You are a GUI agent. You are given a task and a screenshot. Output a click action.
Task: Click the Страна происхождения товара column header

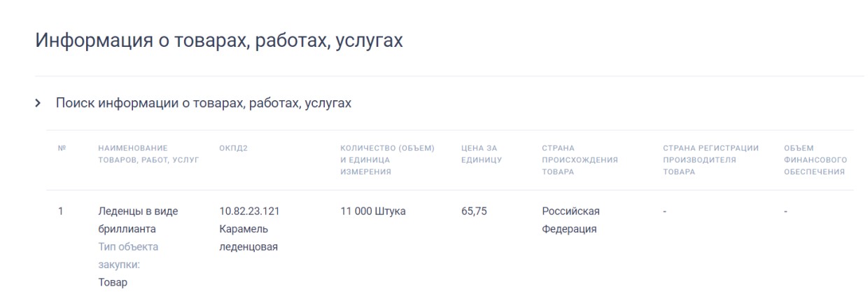[x=580, y=160]
